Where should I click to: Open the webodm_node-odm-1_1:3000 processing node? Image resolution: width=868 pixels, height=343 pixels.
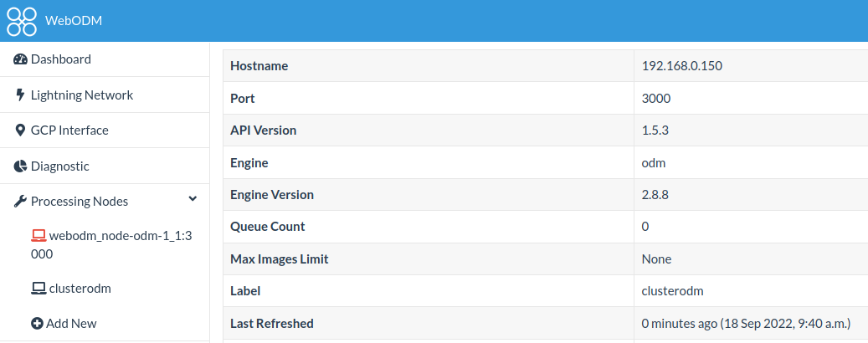(x=121, y=237)
